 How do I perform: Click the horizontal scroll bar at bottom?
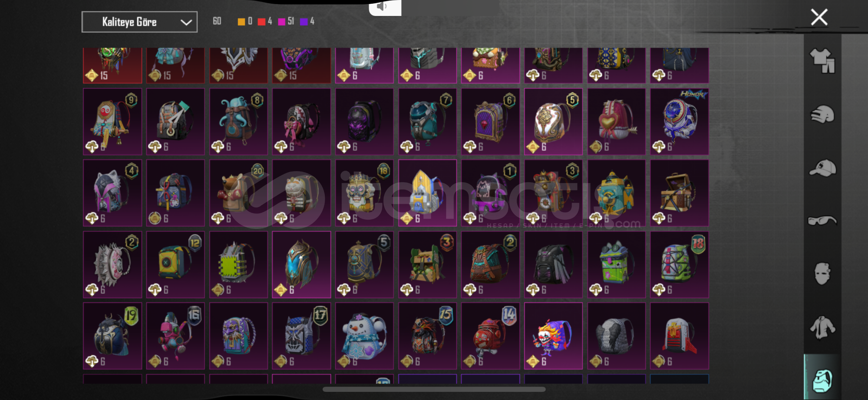[x=434, y=389]
